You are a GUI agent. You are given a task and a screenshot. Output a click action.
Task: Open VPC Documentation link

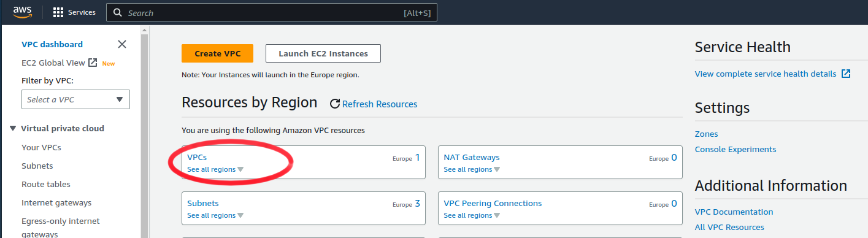[734, 212]
